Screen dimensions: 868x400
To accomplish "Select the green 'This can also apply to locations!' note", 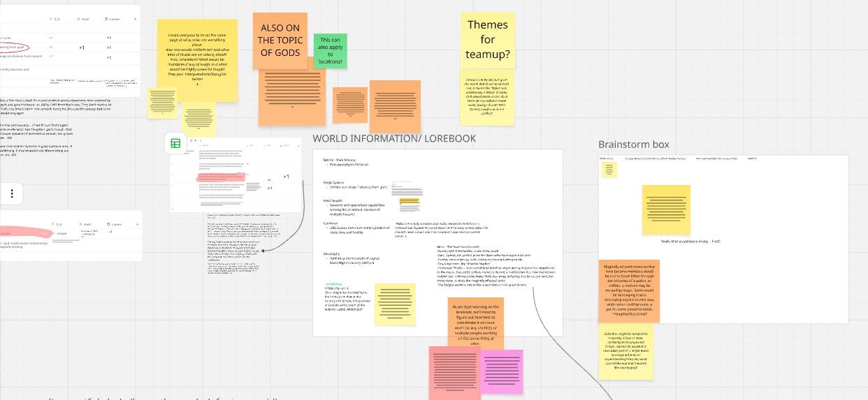I will [x=330, y=51].
